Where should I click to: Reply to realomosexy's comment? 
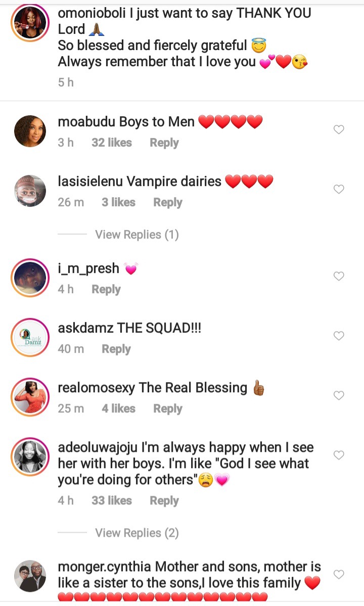[x=168, y=409]
